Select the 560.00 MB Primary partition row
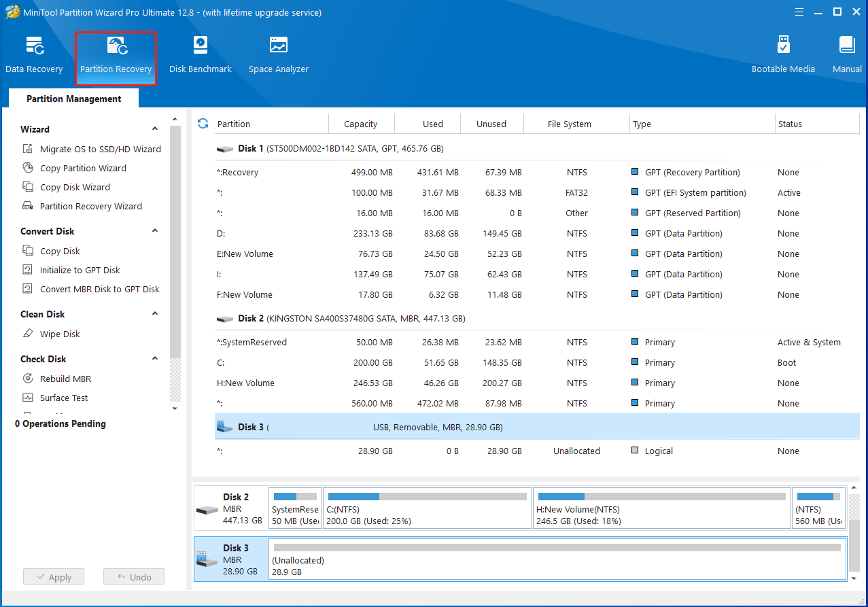The image size is (868, 607). click(537, 403)
